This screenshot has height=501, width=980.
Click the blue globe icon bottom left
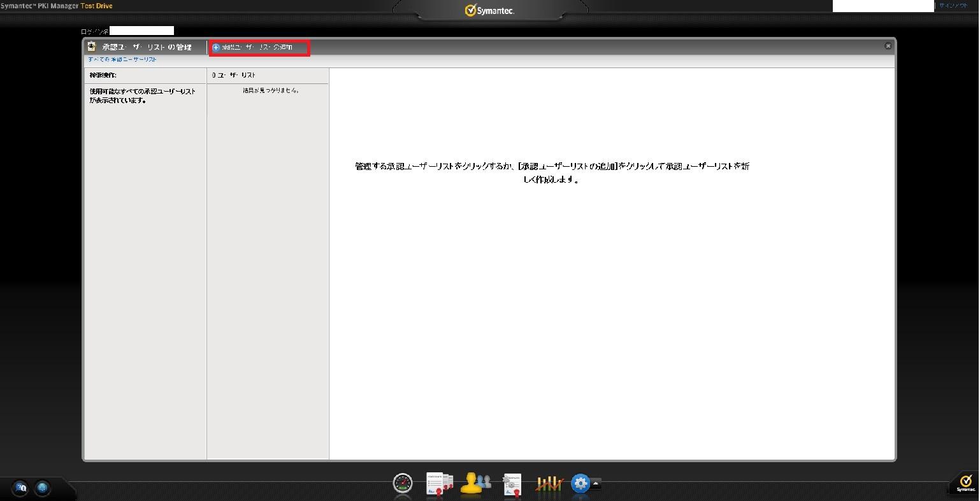(42, 488)
